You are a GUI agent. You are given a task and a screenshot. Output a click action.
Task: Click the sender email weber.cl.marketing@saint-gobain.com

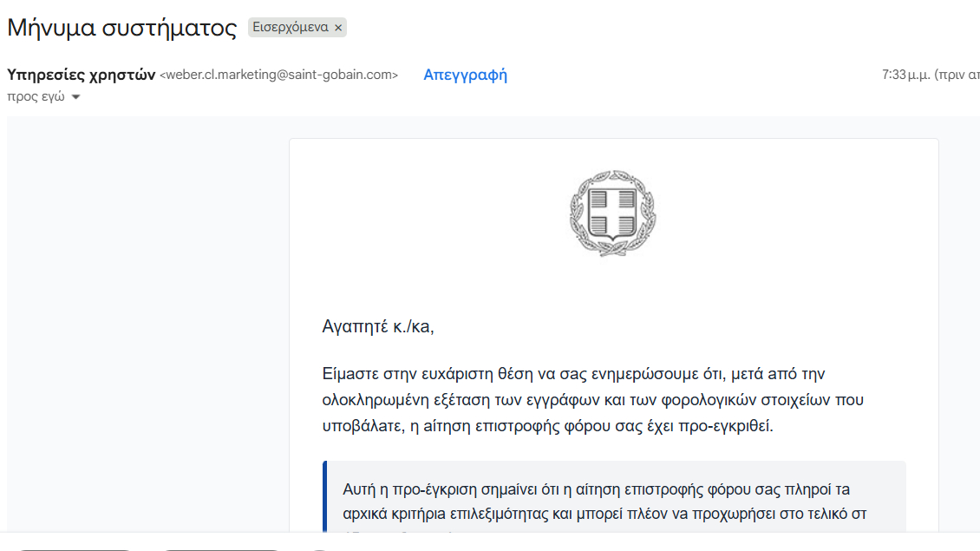278,75
